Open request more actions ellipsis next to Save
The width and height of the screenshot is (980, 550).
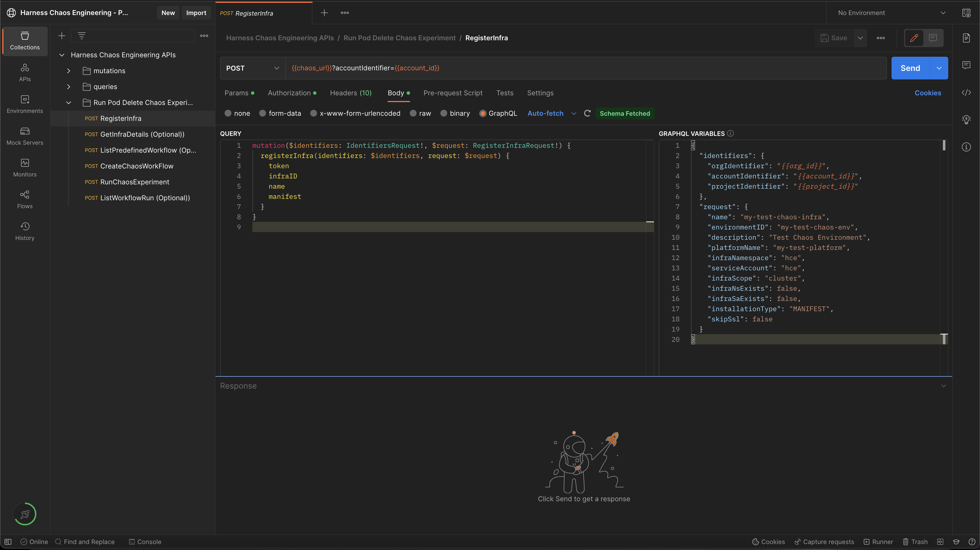[881, 38]
